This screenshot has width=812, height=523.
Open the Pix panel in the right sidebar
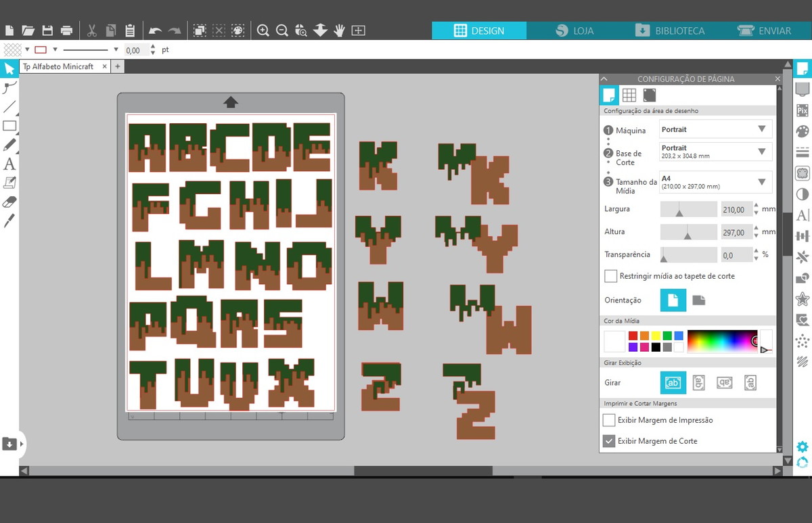[803, 110]
